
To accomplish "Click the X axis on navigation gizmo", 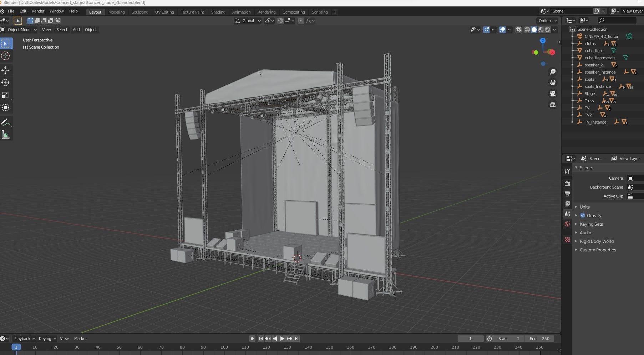I will pyautogui.click(x=552, y=52).
